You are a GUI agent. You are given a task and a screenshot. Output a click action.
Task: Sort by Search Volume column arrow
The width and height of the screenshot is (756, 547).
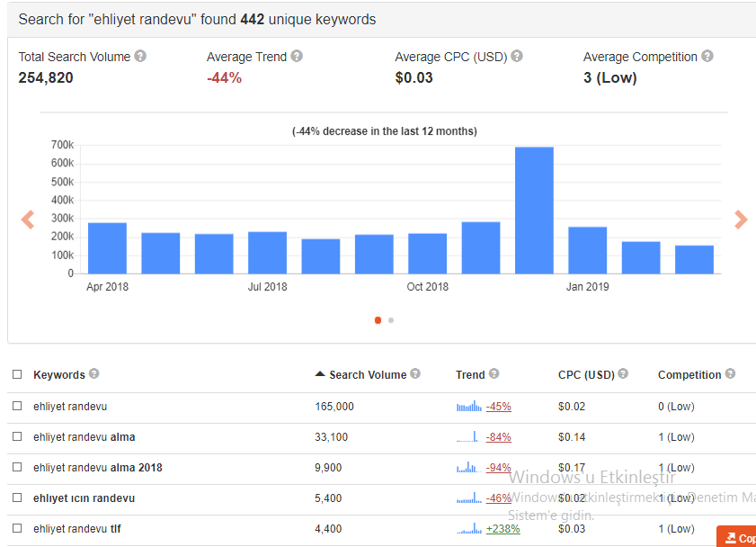320,374
